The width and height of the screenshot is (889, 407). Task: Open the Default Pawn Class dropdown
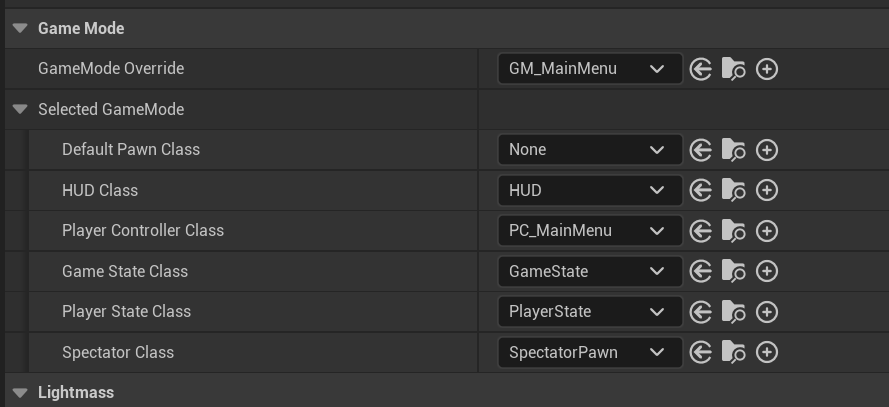[590, 150]
